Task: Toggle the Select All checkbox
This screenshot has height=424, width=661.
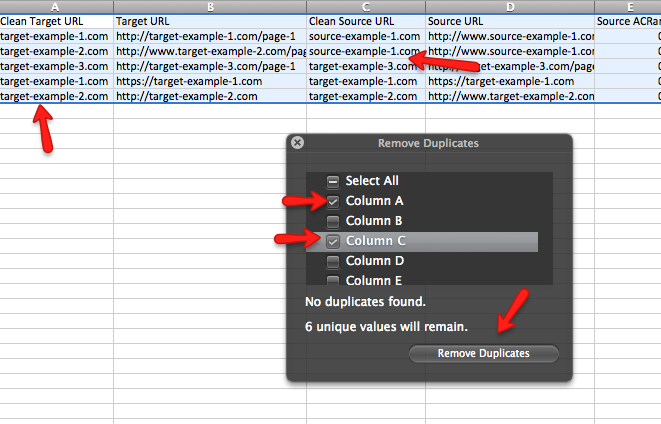Action: [333, 181]
